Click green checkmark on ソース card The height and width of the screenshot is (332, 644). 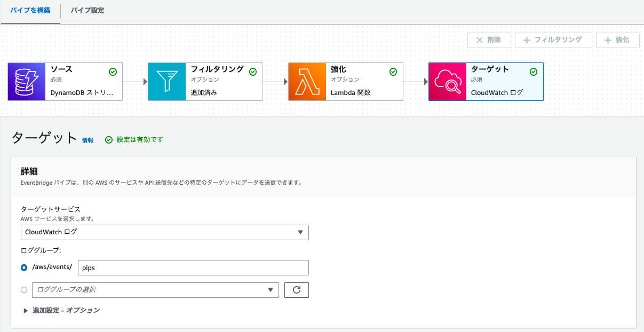tap(113, 72)
